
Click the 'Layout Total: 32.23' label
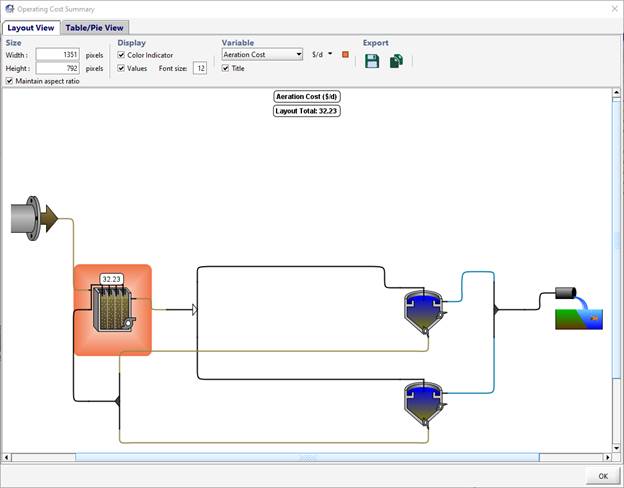[x=306, y=111]
